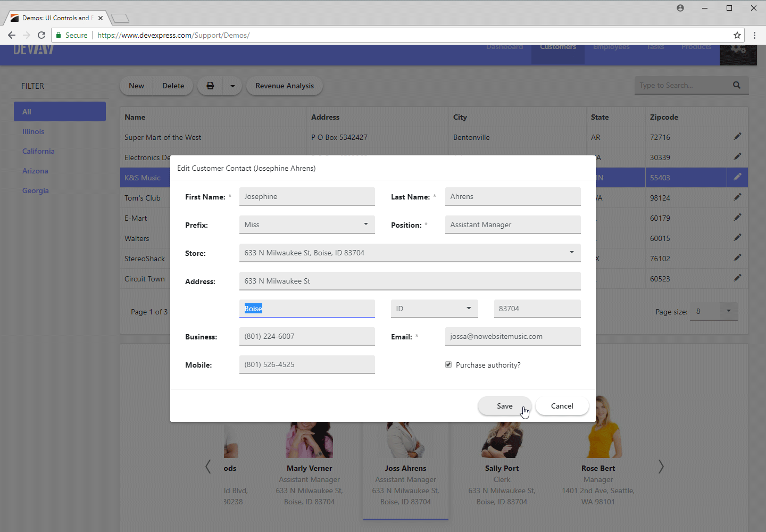
Task: Click the browser refresh icon
Action: click(41, 35)
